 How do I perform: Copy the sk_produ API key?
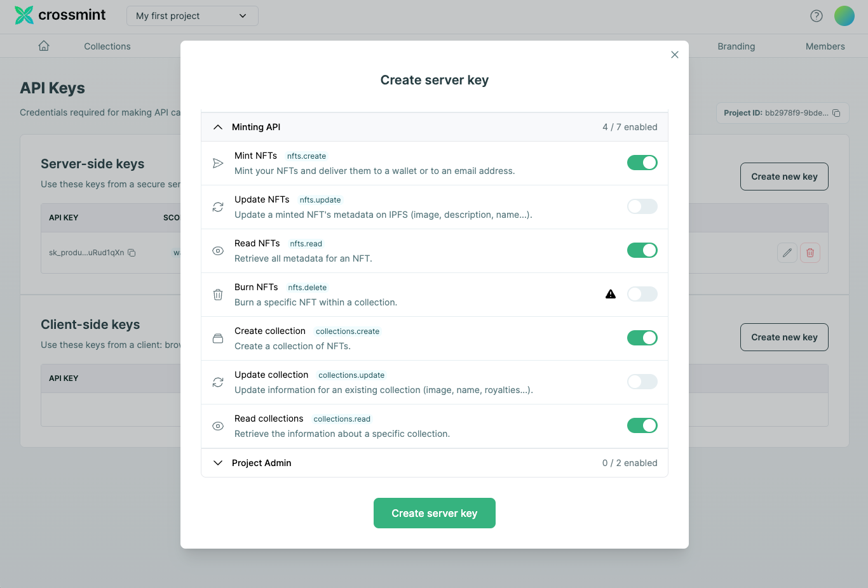132,253
